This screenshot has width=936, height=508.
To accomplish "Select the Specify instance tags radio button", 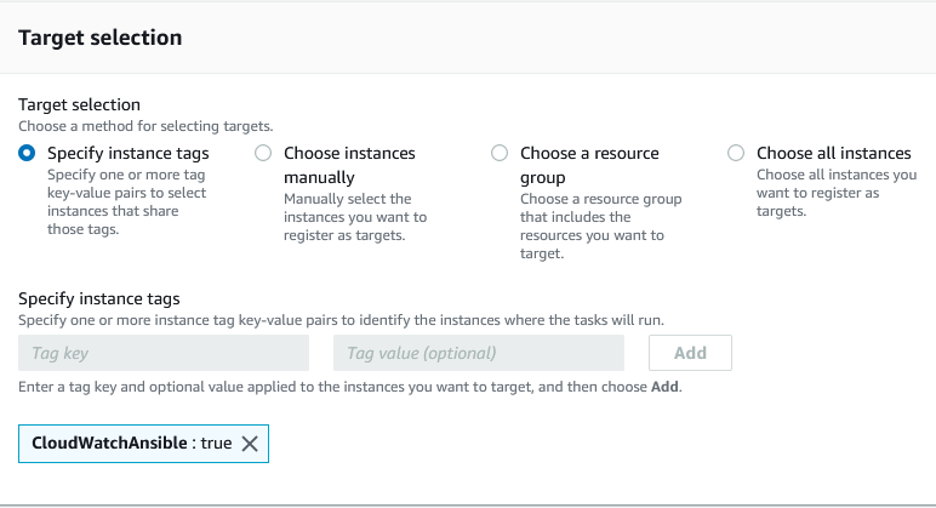I will pos(27,153).
